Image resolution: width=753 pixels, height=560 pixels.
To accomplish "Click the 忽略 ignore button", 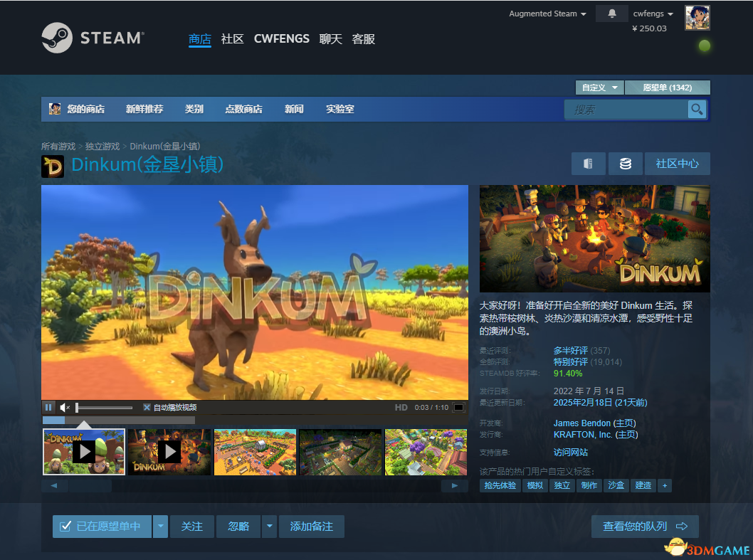I will tap(238, 527).
